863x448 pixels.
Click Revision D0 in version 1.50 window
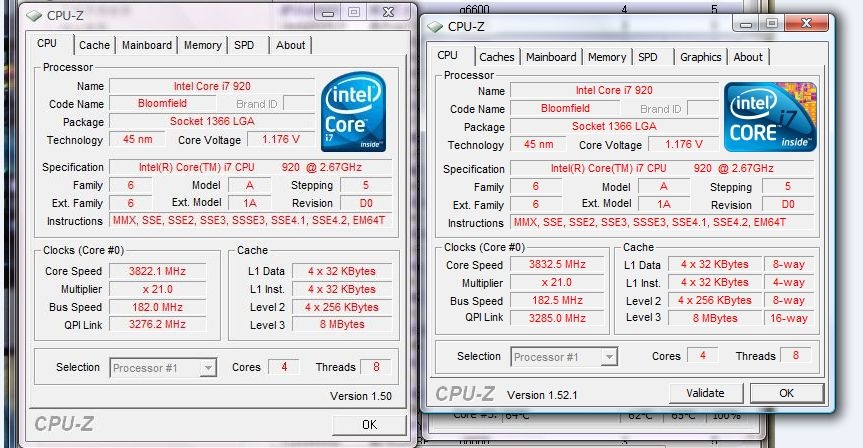[366, 203]
